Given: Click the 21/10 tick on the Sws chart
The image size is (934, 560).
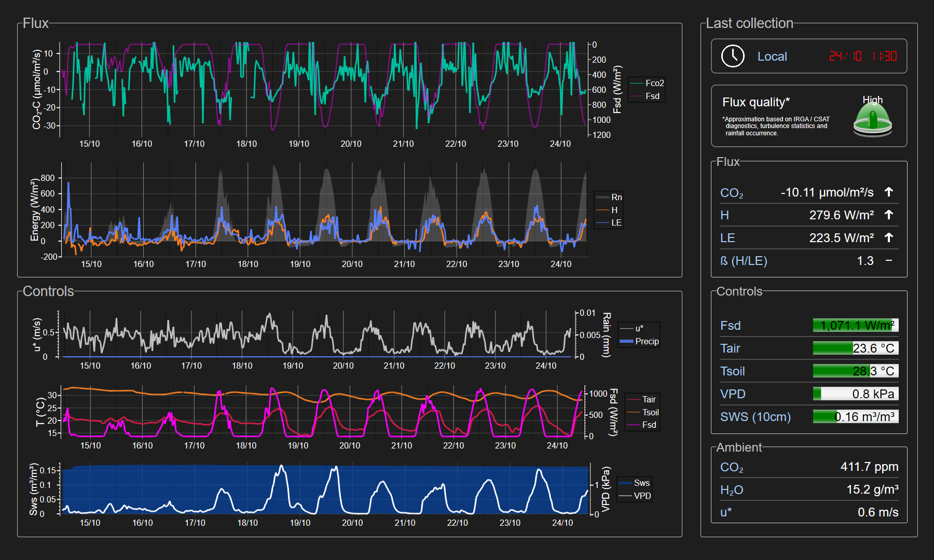Looking at the screenshot, I should point(405,523).
